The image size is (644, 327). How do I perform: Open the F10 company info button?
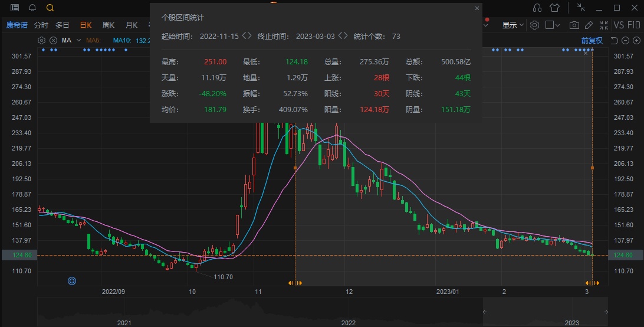pos(633,25)
